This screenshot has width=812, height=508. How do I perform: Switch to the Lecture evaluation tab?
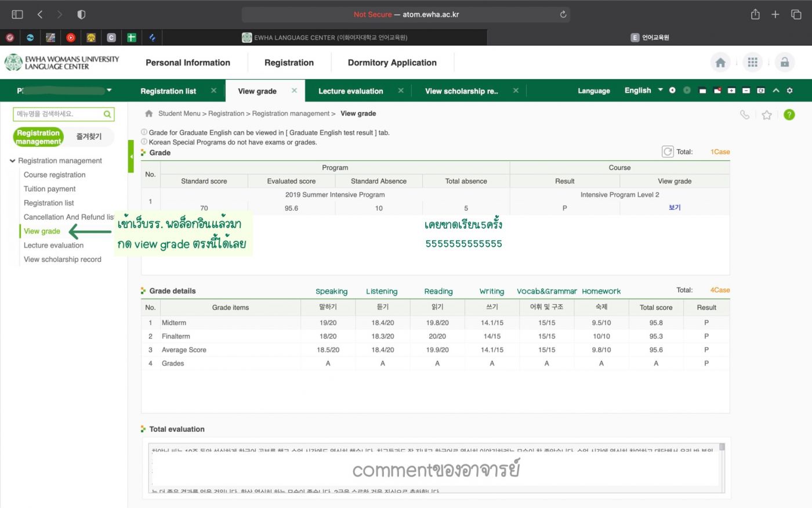tap(350, 91)
